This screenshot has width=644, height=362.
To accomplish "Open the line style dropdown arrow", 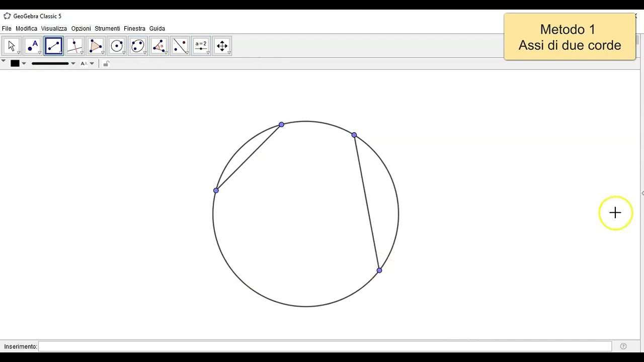I will (73, 63).
